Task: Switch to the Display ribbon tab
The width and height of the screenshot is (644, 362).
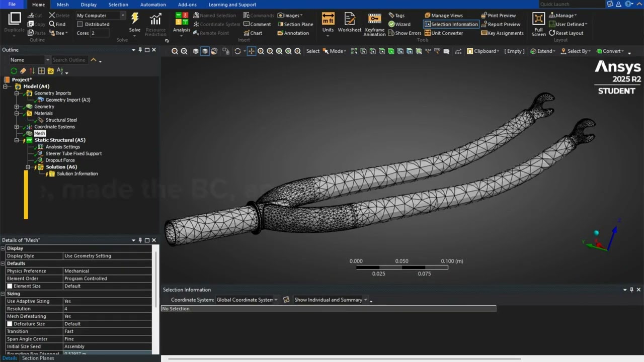Action: pos(89,5)
